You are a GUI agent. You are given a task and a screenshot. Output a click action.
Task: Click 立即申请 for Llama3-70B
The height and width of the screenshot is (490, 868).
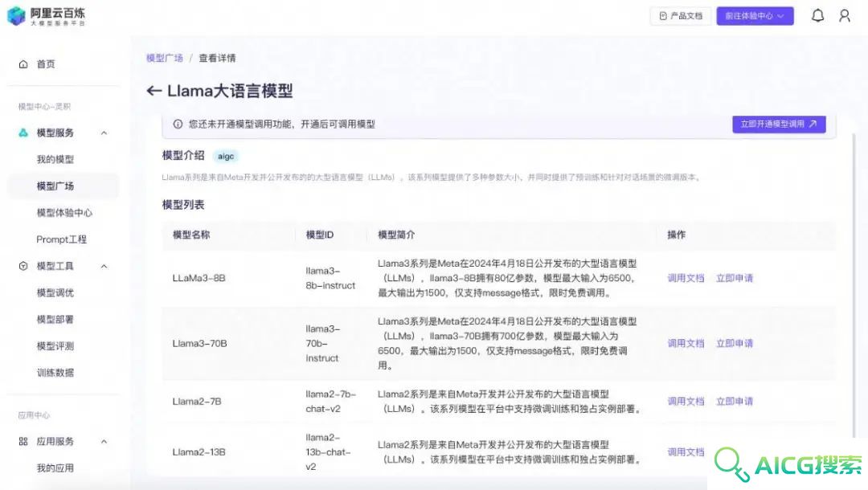735,344
